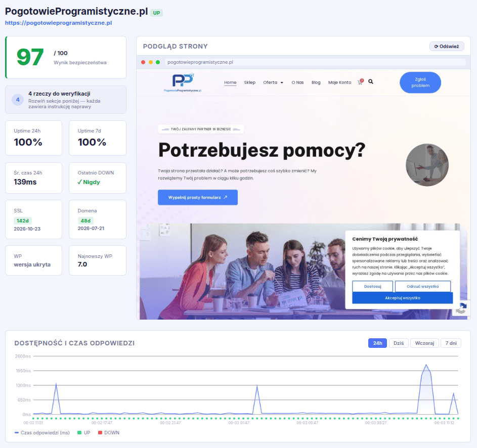Screen dimensions: 477x448
Task: Click the Cenimy Twoją prywatność heading
Action: pyautogui.click(x=385, y=239)
